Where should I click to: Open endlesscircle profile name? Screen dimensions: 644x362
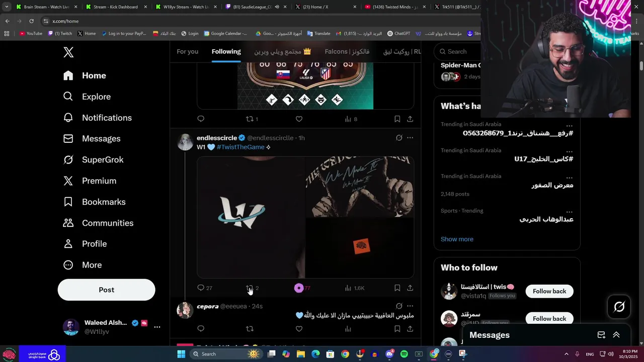pyautogui.click(x=217, y=138)
